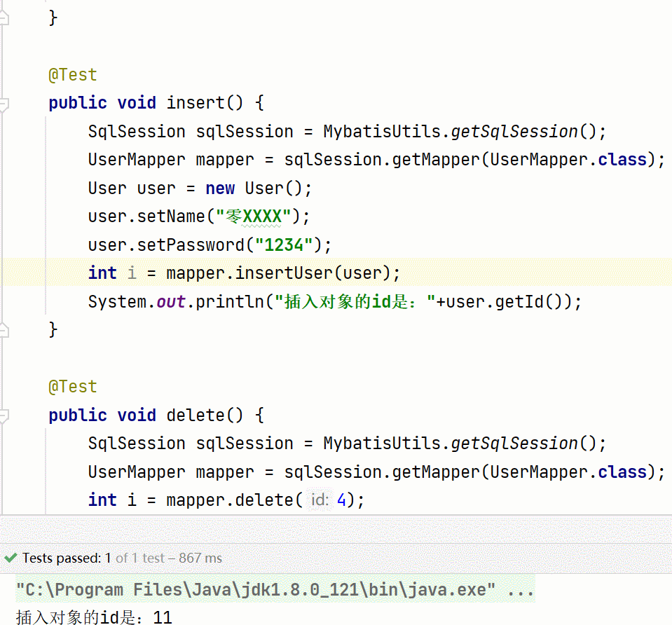Image resolution: width=672 pixels, height=625 pixels.
Task: Place cursor on the insert method name
Action: tap(196, 103)
